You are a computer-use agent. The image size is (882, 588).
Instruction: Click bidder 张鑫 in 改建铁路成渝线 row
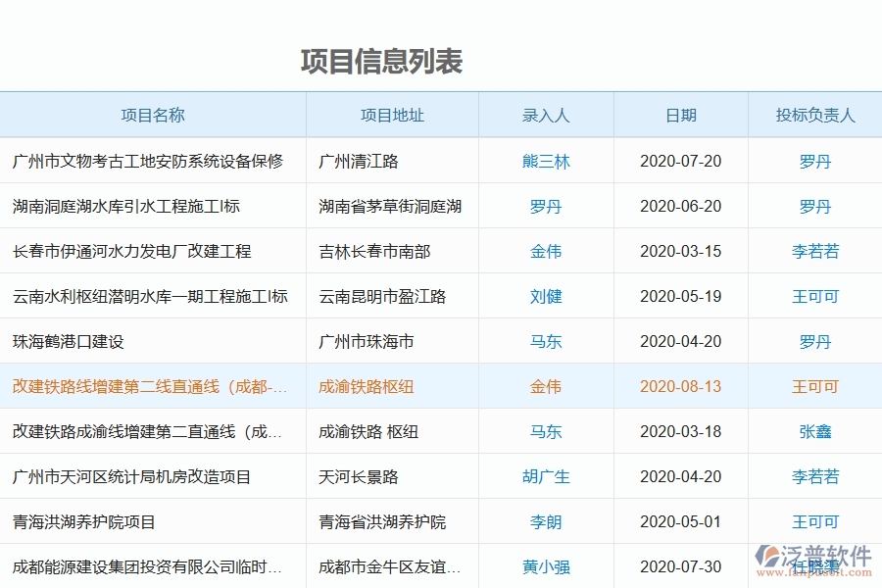tap(815, 431)
